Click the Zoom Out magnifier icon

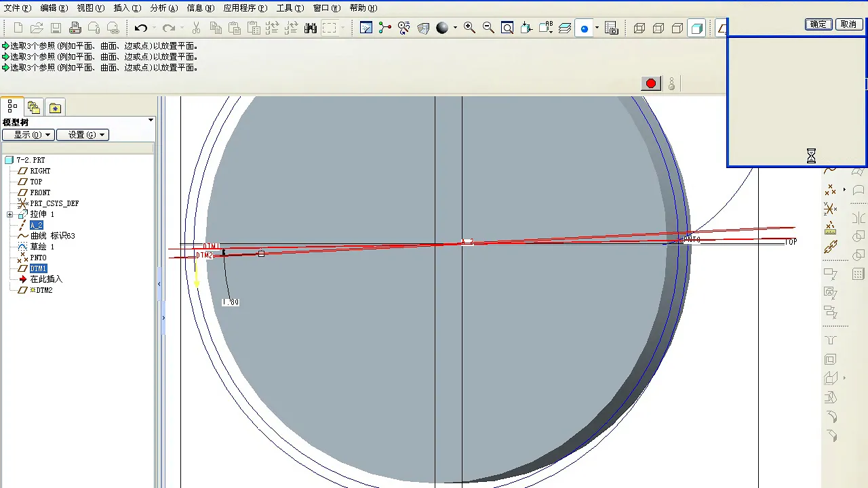[x=488, y=28]
